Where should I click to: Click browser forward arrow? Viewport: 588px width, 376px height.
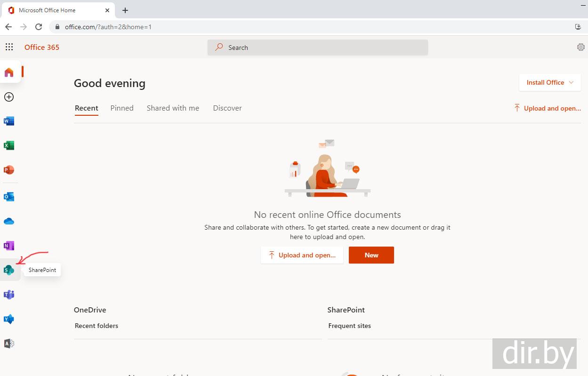pos(24,27)
